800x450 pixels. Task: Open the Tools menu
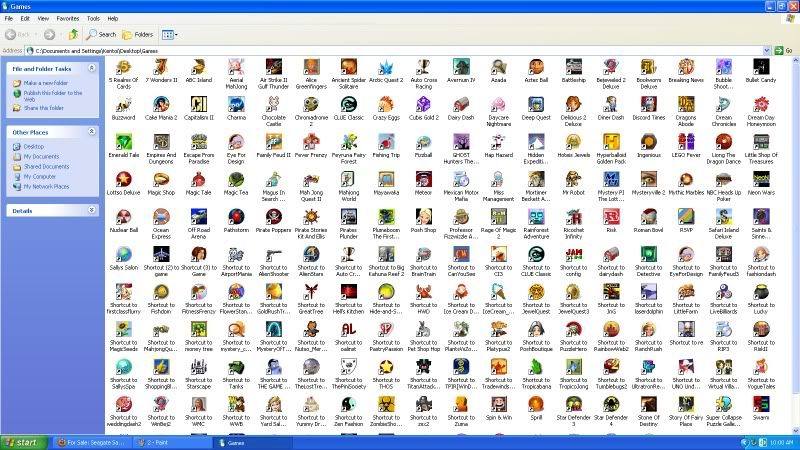click(93, 18)
